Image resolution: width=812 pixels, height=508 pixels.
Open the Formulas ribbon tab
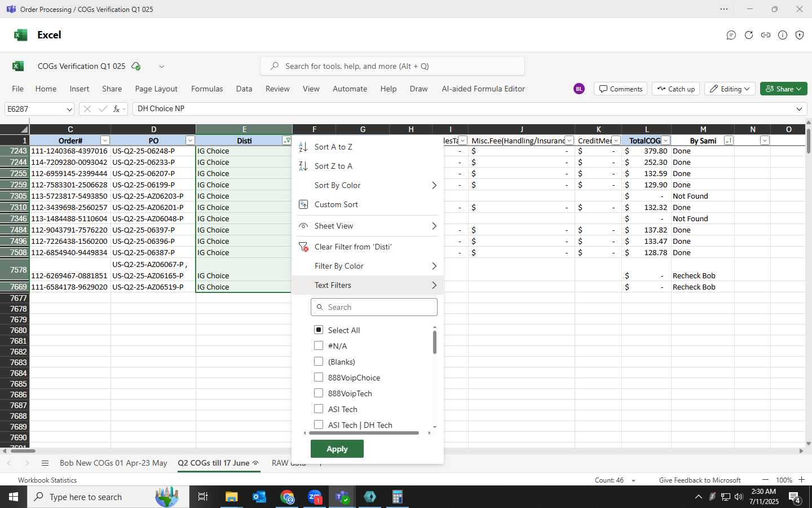207,89
